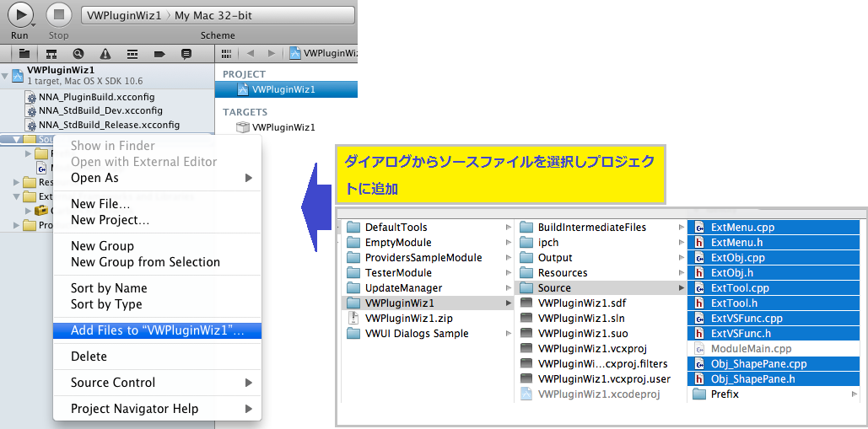
Task: Select ExtObj.cpp file
Action: (774, 258)
